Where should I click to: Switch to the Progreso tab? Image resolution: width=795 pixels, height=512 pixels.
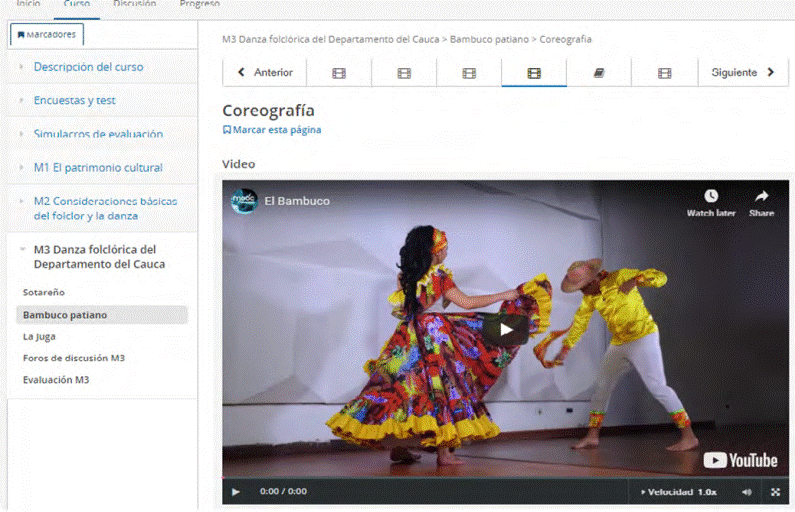(199, 5)
